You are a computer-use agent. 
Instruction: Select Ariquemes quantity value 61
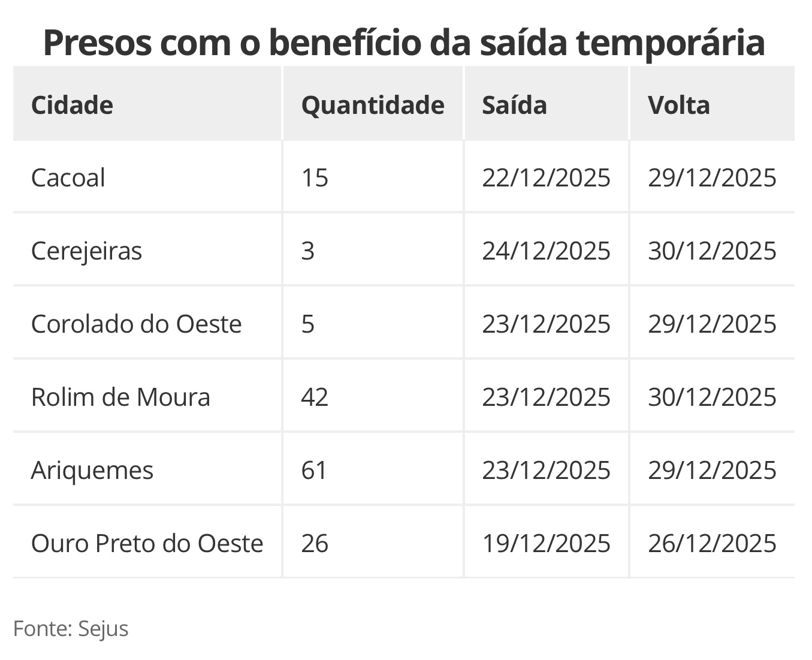pyautogui.click(x=315, y=471)
